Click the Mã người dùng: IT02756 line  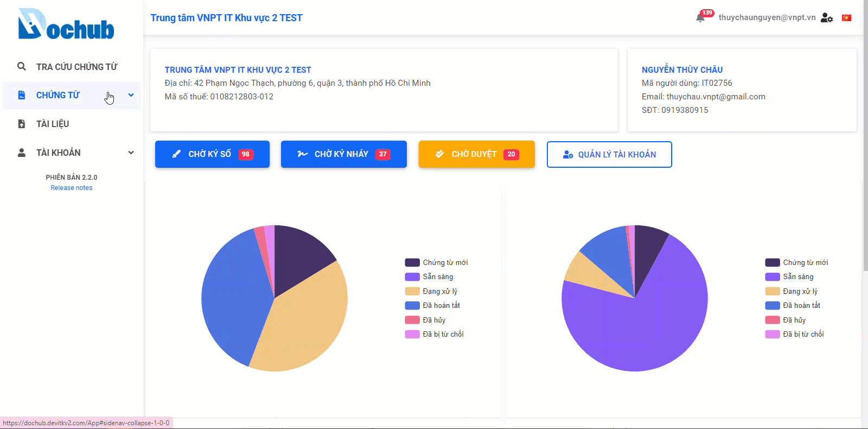(687, 83)
